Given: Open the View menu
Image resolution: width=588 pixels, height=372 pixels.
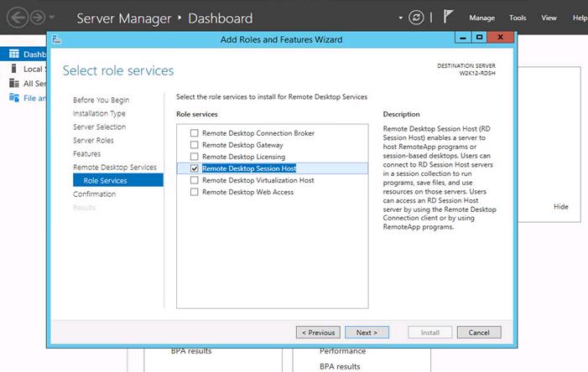Looking at the screenshot, I should pos(549,18).
